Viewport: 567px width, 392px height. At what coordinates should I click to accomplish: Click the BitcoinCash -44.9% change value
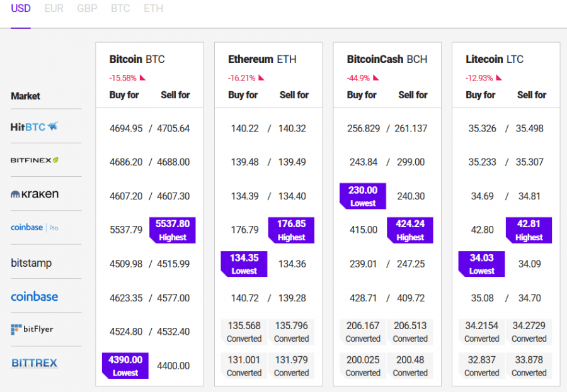click(358, 78)
